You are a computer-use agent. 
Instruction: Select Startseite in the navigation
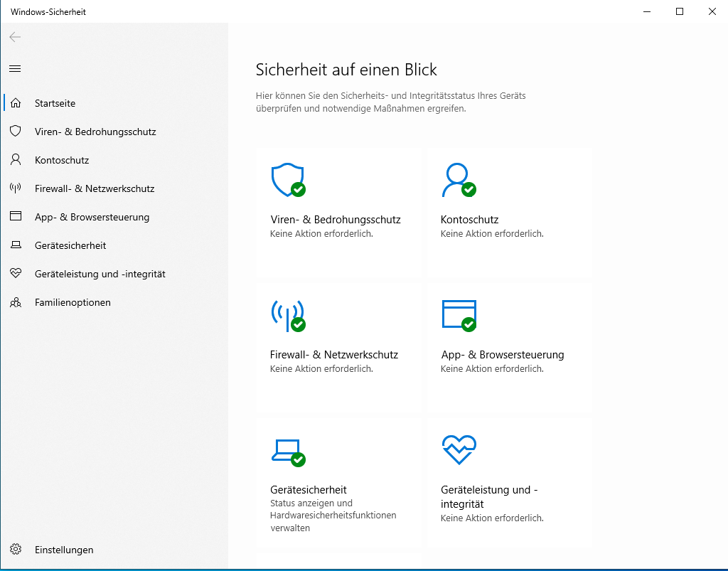(x=55, y=103)
